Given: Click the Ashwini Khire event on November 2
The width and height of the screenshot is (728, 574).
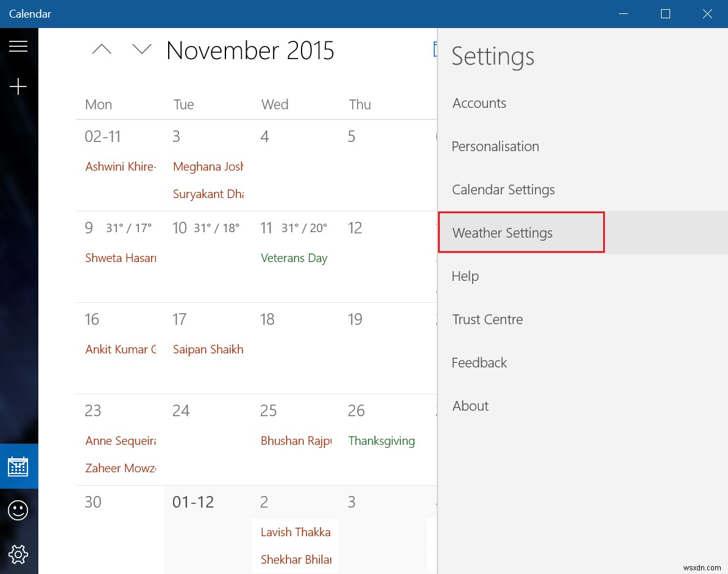Looking at the screenshot, I should (120, 166).
